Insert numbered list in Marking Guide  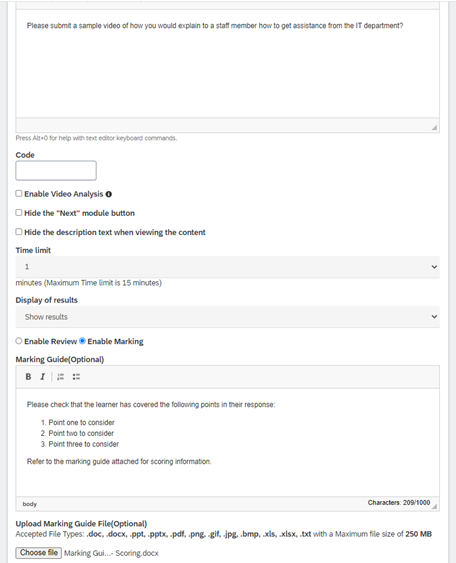(60, 377)
